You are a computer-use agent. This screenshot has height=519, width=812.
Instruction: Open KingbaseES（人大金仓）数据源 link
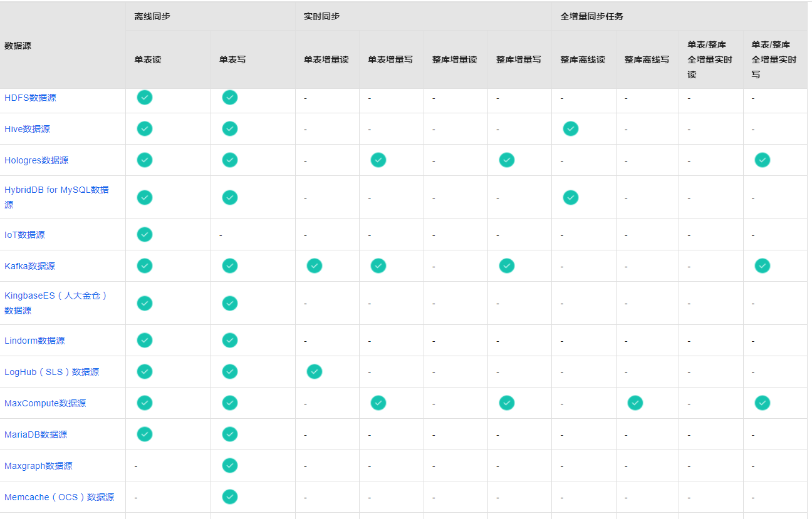(x=56, y=303)
